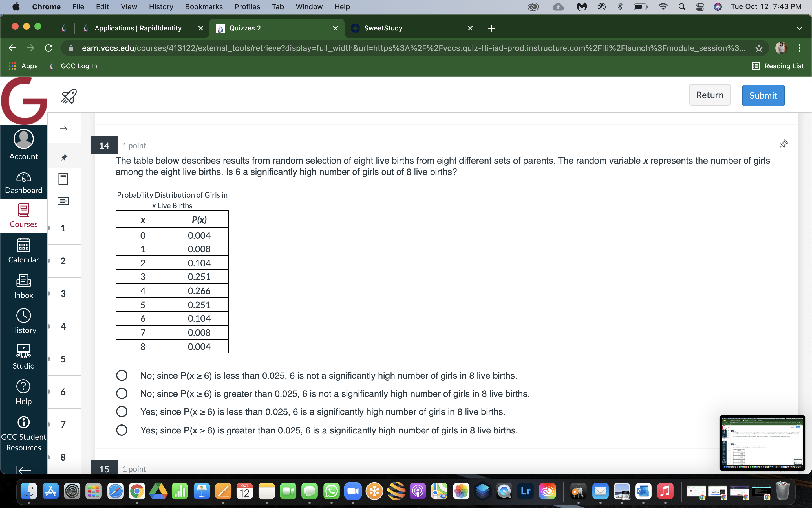Screen dimensions: 812x508
Task: Jump to question 1 in navigator
Action: (63, 229)
